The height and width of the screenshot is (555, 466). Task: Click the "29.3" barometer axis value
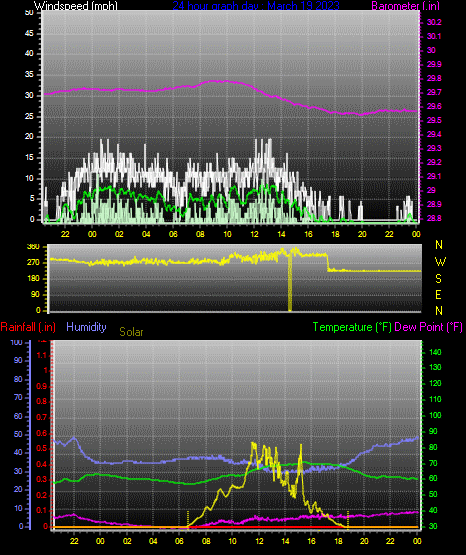434,148
